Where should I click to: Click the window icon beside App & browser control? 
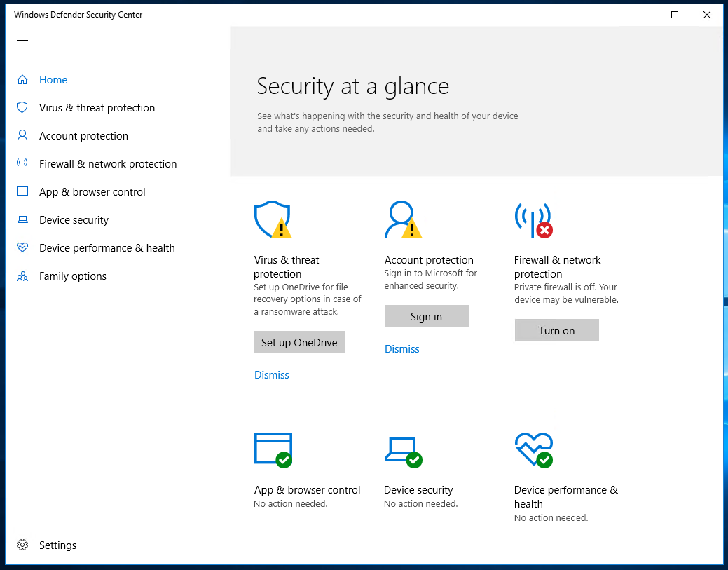pos(22,191)
